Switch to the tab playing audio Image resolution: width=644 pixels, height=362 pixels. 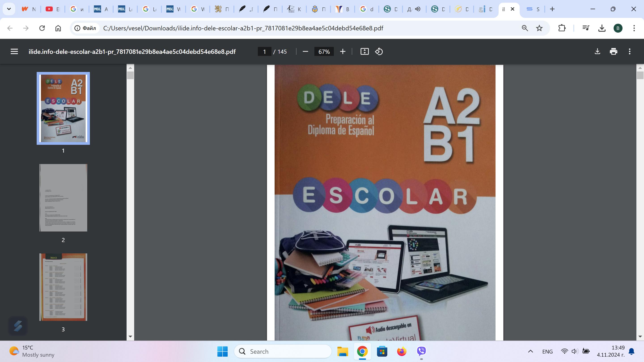(x=414, y=9)
